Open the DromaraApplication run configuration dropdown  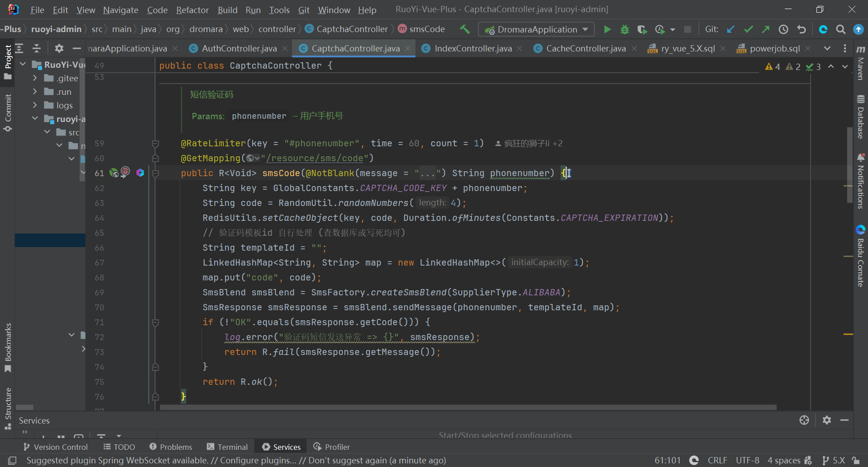coord(536,29)
